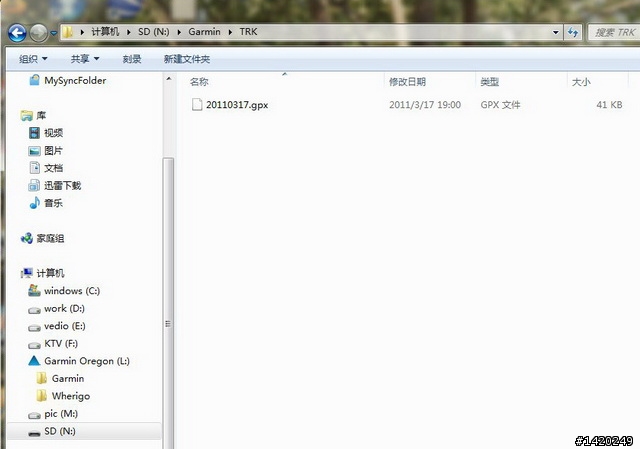This screenshot has width=640, height=449.
Task: Select the 家庭组 label
Action: tap(51, 238)
